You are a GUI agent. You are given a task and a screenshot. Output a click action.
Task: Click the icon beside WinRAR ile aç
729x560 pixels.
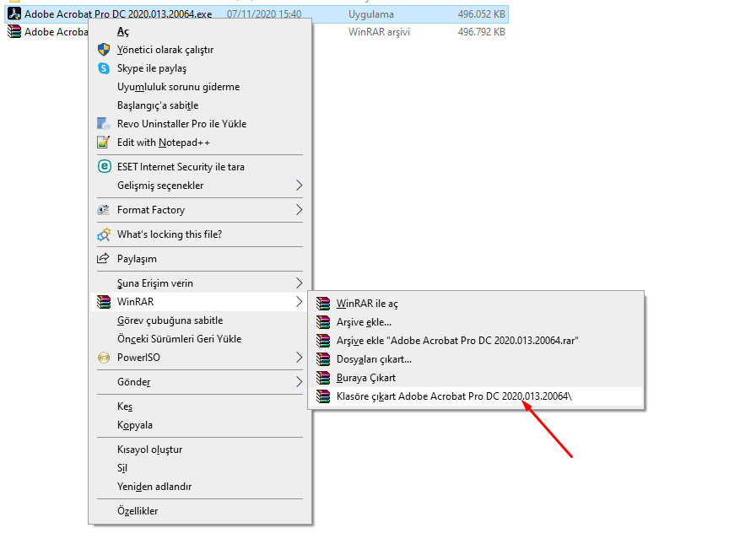click(x=323, y=304)
